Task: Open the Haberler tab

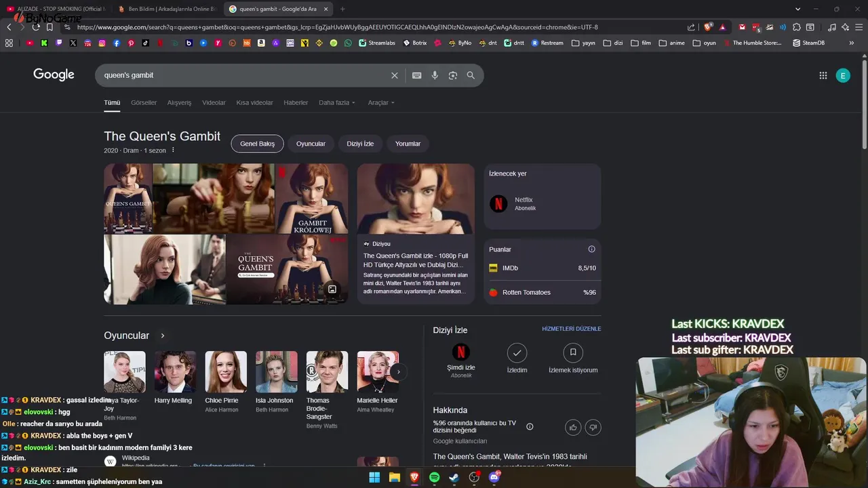Action: coord(296,102)
